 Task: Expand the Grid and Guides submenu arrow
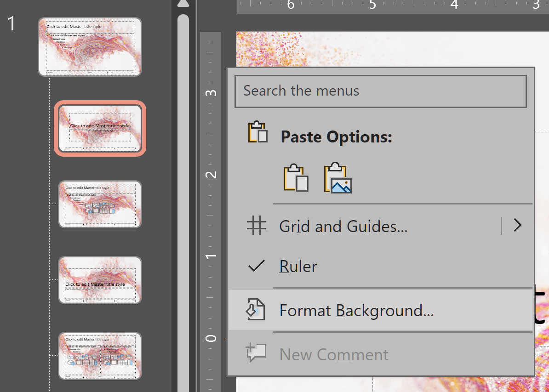tap(518, 225)
